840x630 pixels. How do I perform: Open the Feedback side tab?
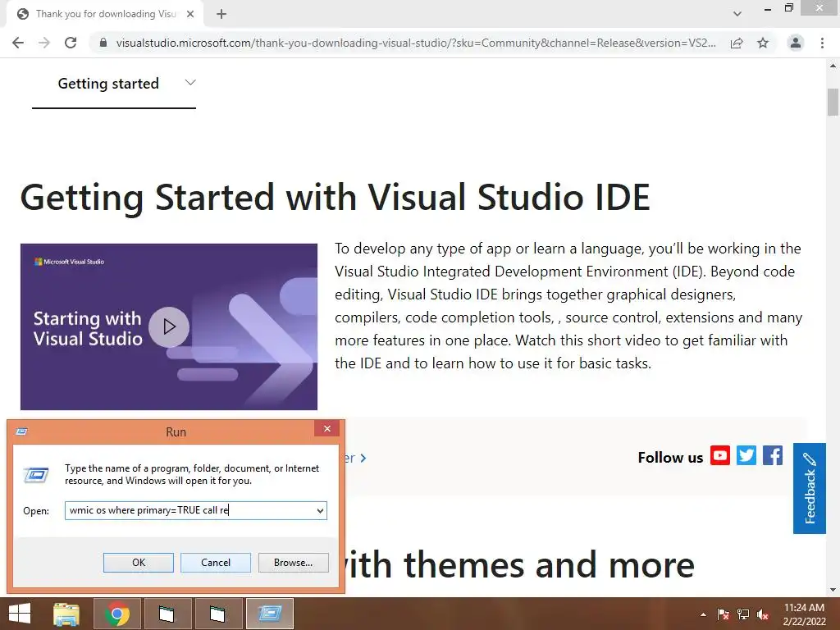[x=810, y=488]
